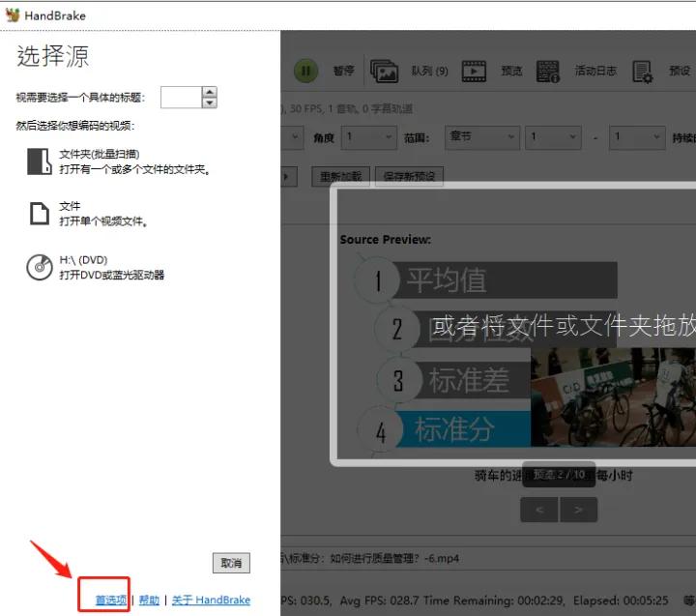This screenshot has width=696, height=616.
Task: Increase the title number spinner up arrow
Action: 209,92
